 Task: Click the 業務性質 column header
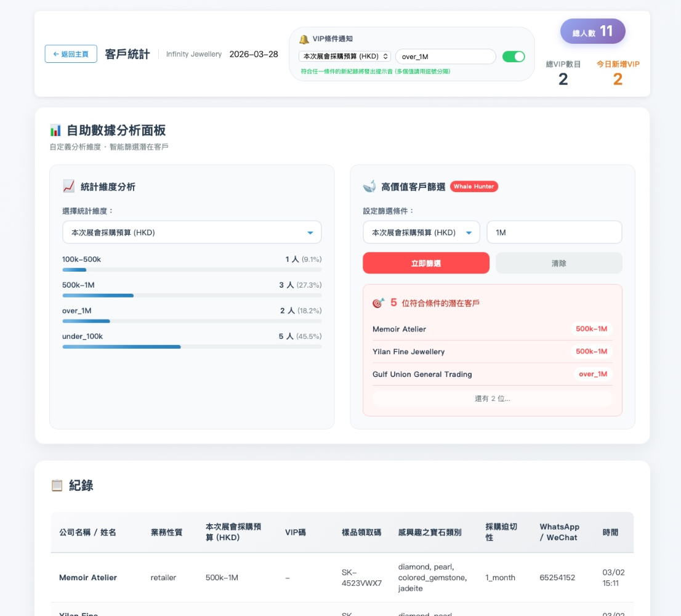pos(166,532)
